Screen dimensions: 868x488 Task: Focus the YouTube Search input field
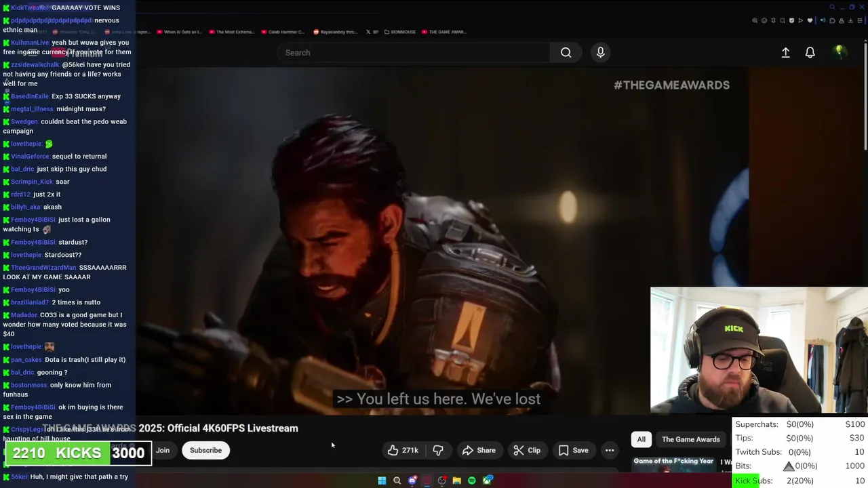click(x=414, y=52)
